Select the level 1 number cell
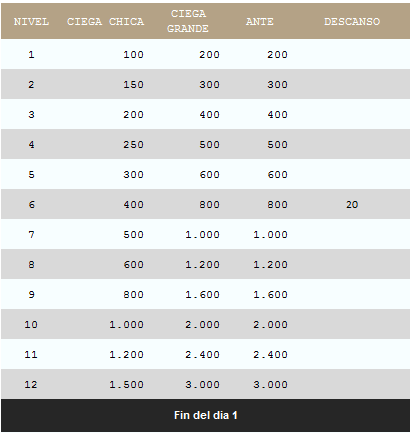The width and height of the screenshot is (413, 433). [x=31, y=54]
